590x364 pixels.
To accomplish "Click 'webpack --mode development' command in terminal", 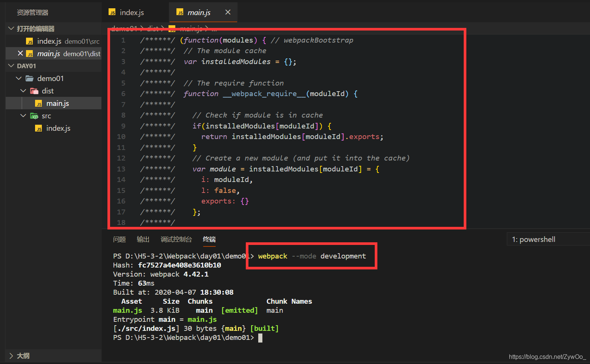I will click(x=312, y=256).
